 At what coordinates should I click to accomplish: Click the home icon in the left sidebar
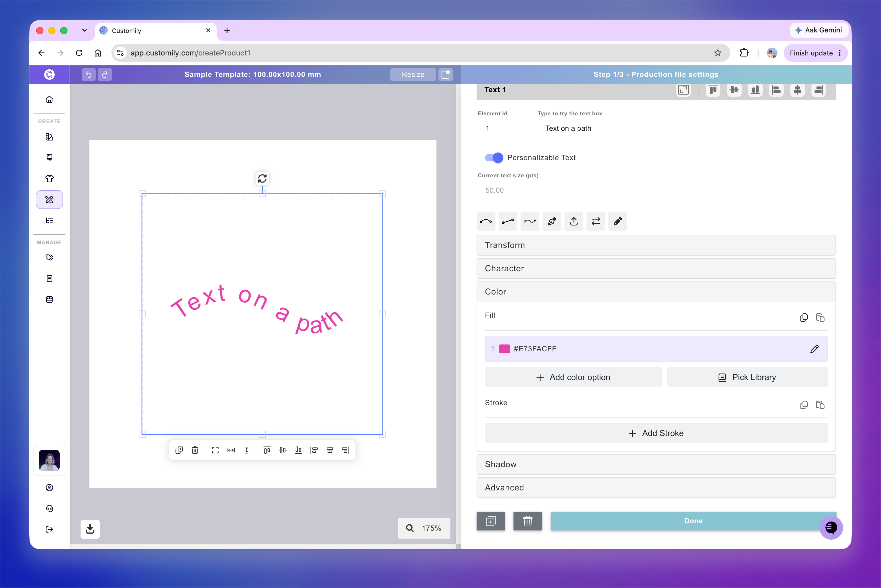[49, 99]
